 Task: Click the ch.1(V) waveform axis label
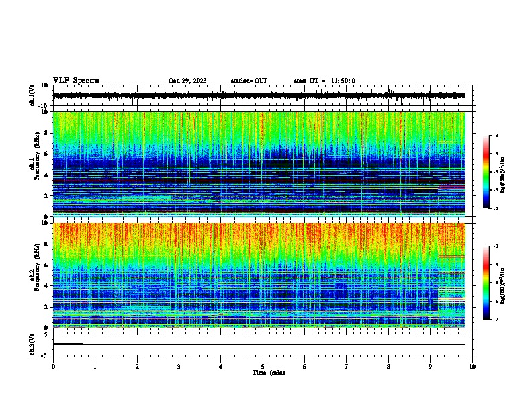point(32,95)
